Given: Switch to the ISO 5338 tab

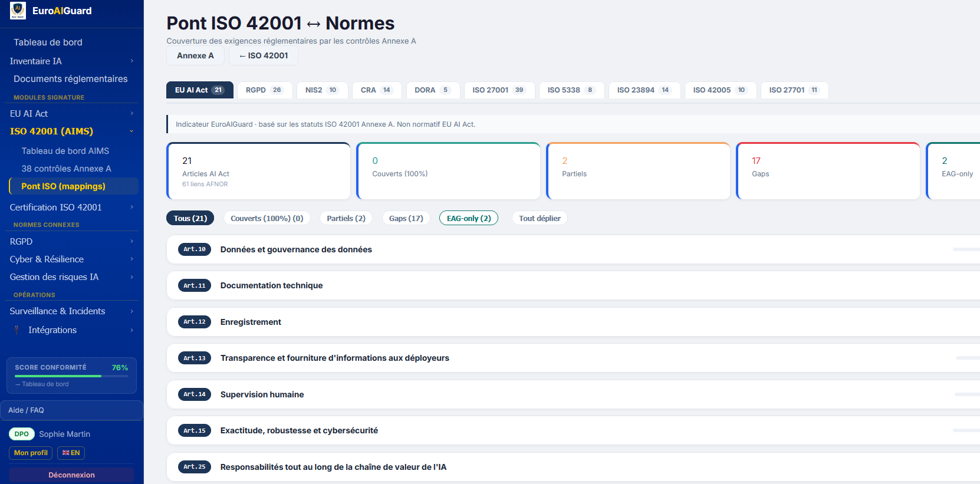Looking at the screenshot, I should 571,90.
